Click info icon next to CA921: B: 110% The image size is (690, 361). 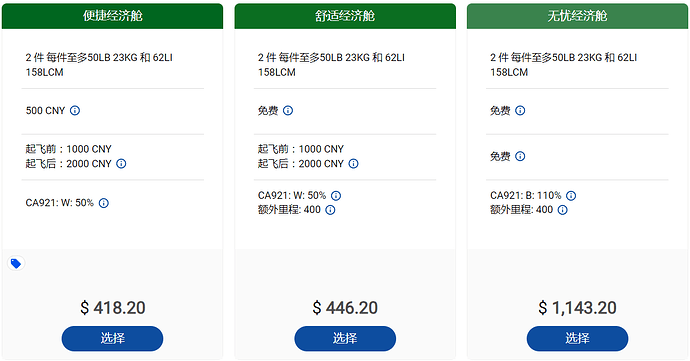(x=571, y=195)
